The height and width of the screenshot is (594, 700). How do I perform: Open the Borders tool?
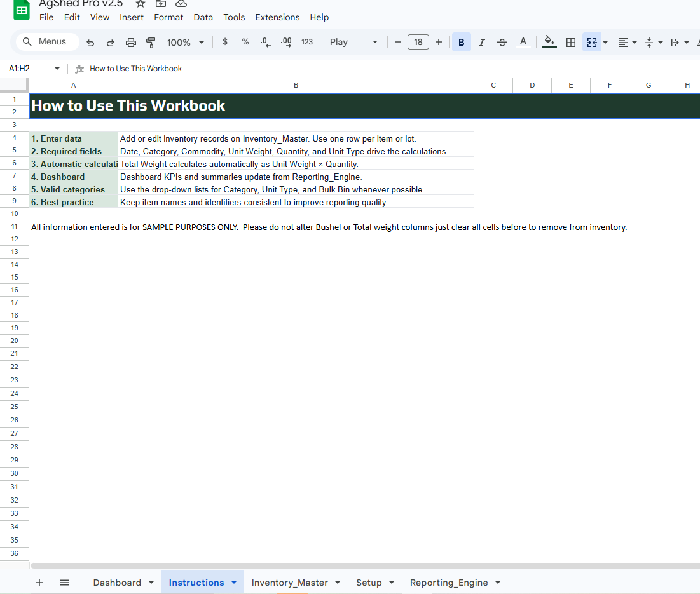point(570,42)
